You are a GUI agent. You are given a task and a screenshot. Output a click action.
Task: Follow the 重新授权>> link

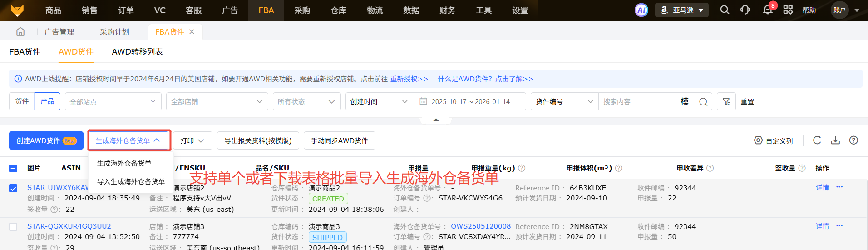point(409,79)
